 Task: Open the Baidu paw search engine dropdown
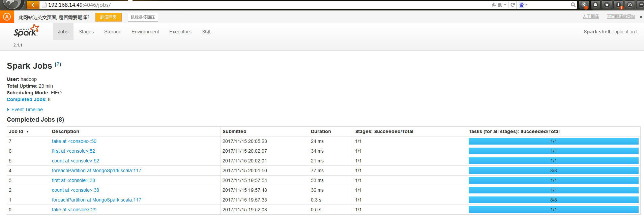[x=523, y=5]
